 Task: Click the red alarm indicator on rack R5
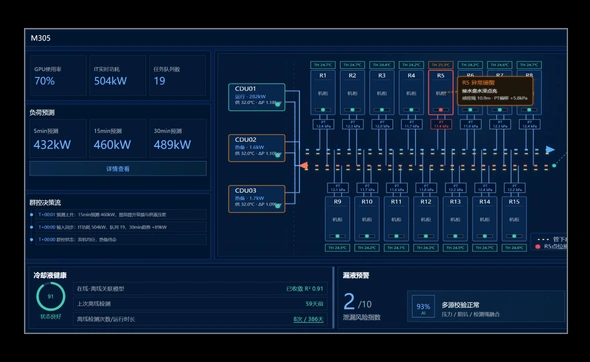click(x=441, y=110)
